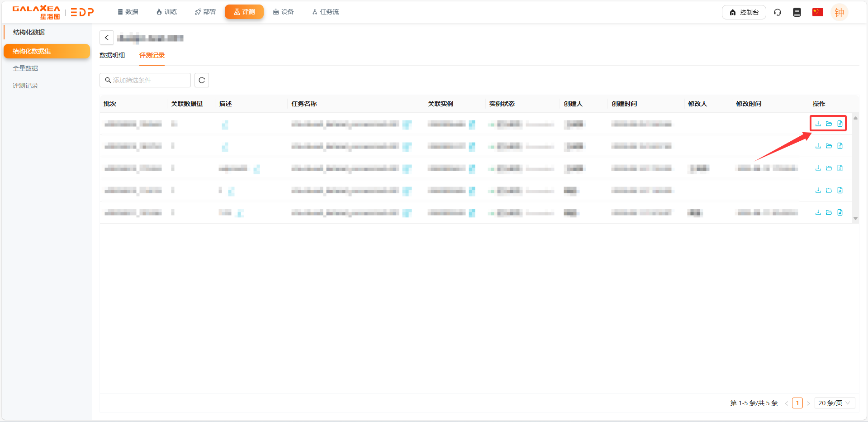Click download icon in first table row
The width and height of the screenshot is (868, 422).
coord(818,124)
